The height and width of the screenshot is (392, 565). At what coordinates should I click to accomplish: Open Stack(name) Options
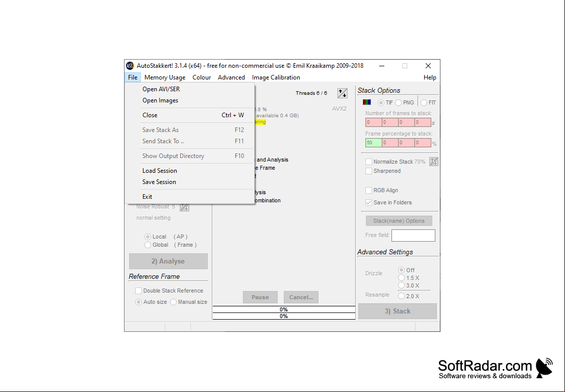click(399, 221)
